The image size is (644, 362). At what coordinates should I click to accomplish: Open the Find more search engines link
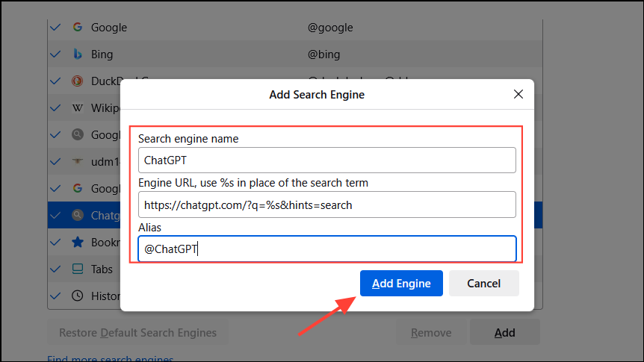point(110,359)
